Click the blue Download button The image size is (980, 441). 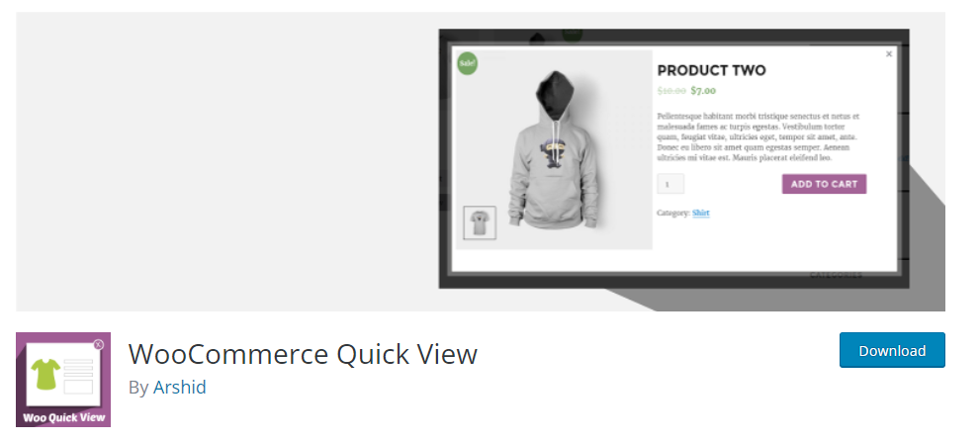(892, 350)
